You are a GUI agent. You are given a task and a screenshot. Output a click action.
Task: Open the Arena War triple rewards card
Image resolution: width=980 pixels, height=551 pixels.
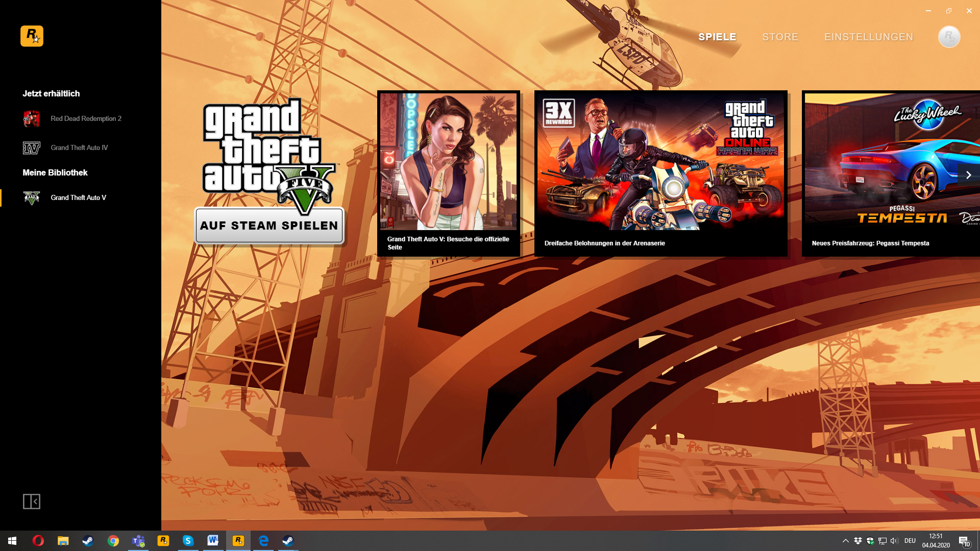point(660,162)
